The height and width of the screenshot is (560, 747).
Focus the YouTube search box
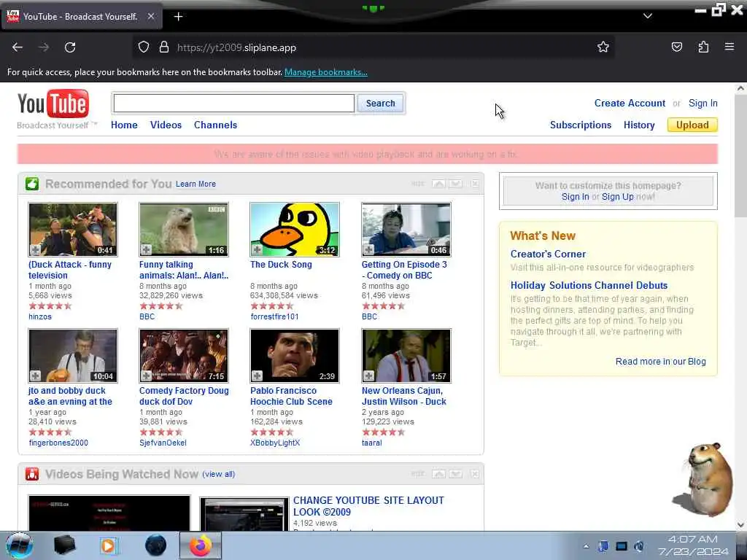point(234,103)
